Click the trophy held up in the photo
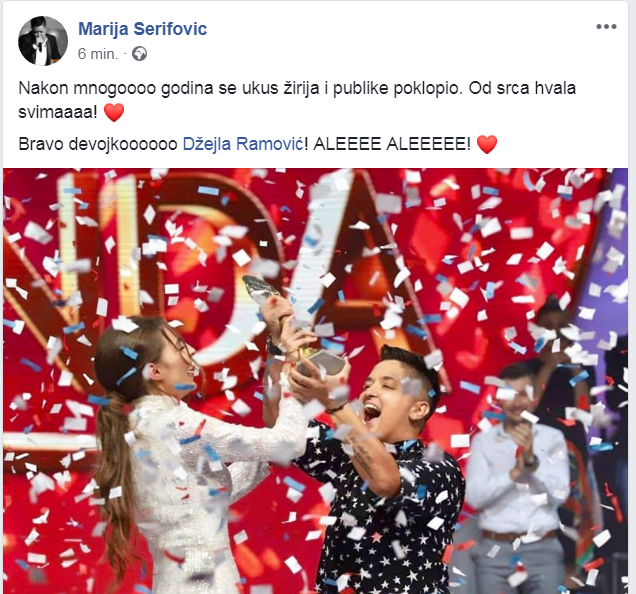The width and height of the screenshot is (636, 594). [x=284, y=321]
